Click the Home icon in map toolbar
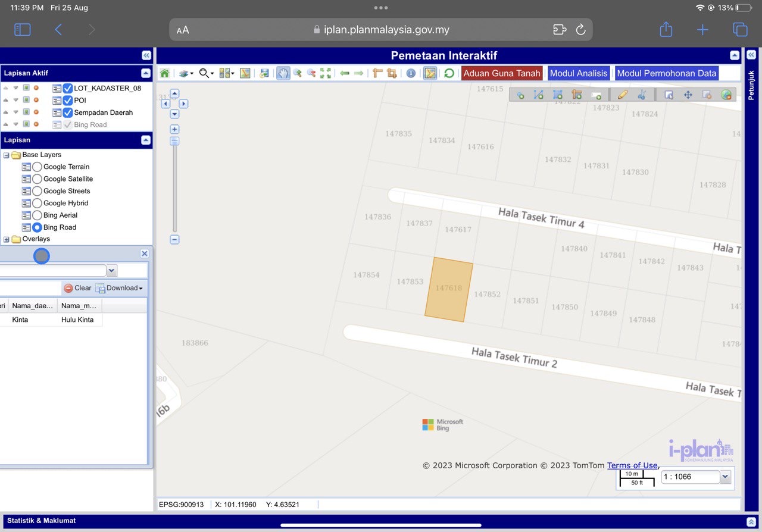This screenshot has width=762, height=532. 164,73
